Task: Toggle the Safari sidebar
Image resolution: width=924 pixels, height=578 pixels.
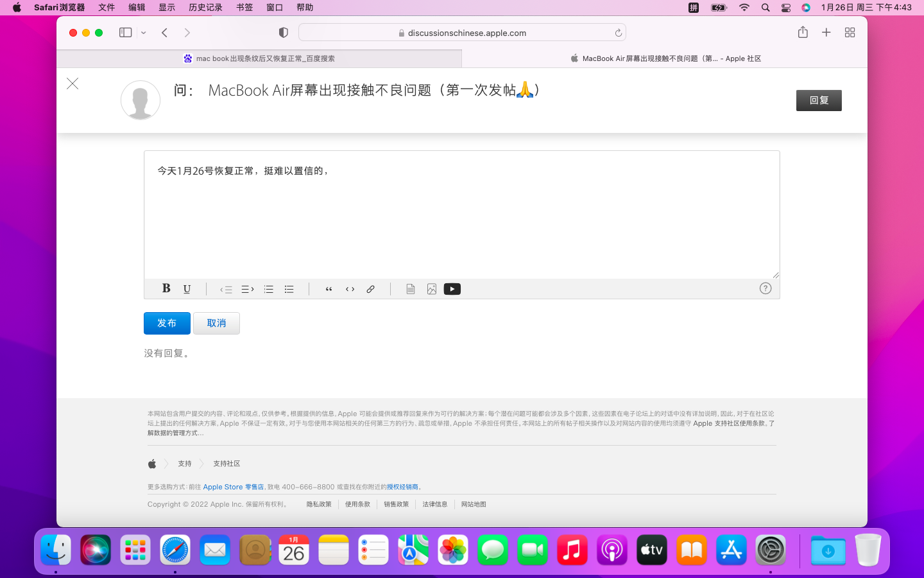Action: (126, 33)
